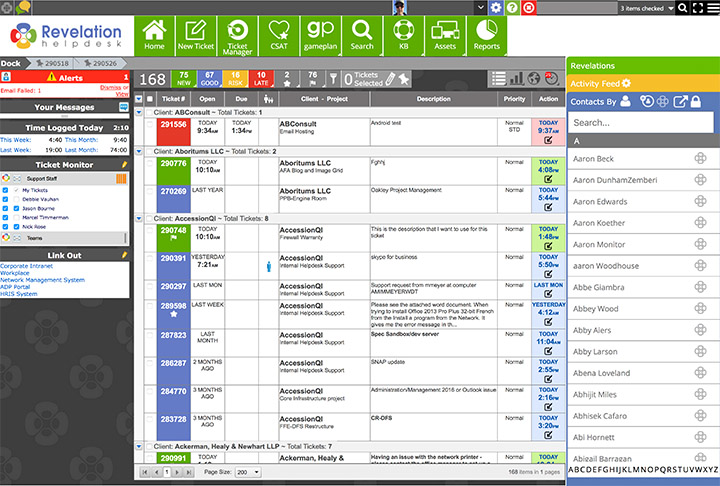
Task: Open the Search magnifier tile
Action: click(x=362, y=36)
